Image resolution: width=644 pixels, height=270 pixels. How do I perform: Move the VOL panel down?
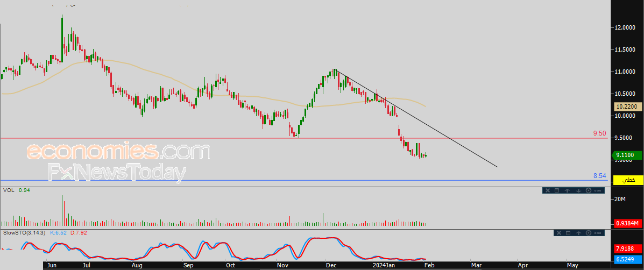coord(578,190)
